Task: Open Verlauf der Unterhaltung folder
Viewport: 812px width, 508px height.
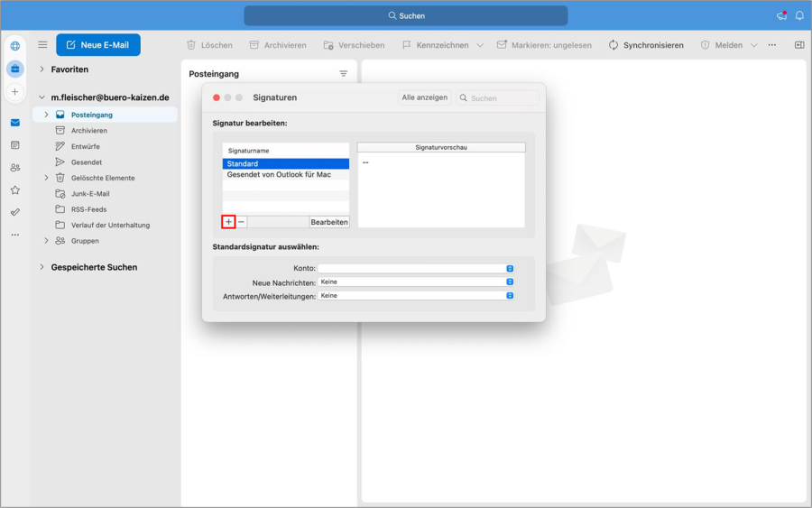Action: pos(110,226)
